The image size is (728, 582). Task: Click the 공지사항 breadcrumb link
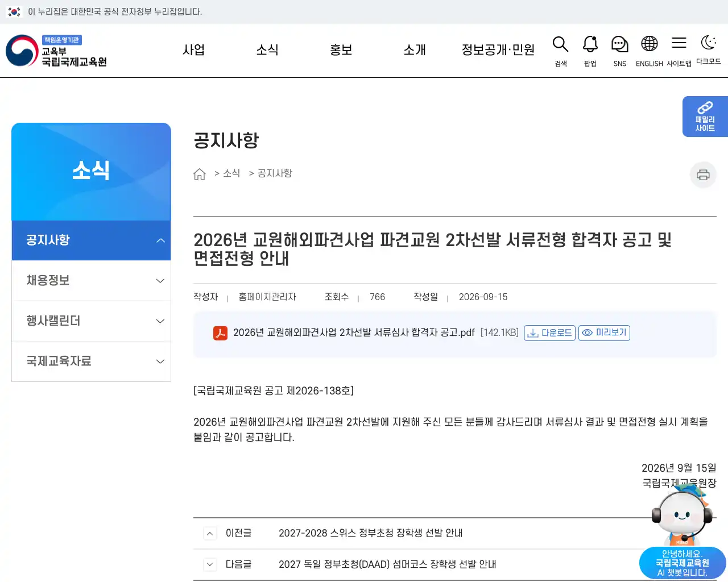275,173
